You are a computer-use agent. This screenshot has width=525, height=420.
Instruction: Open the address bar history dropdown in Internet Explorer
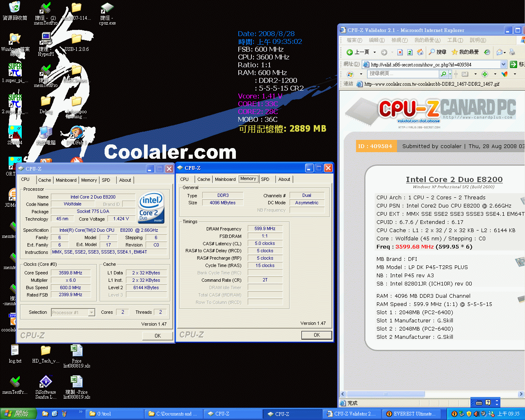click(504, 64)
